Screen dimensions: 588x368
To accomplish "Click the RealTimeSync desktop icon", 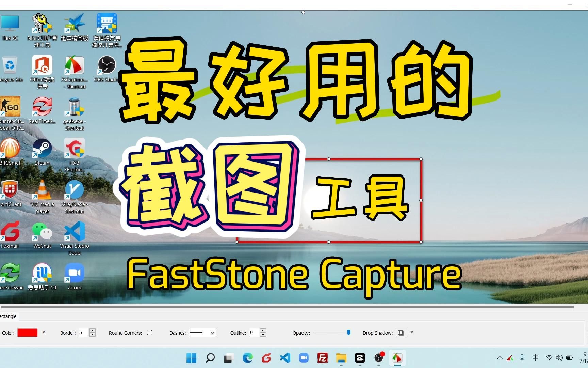I will (42, 110).
